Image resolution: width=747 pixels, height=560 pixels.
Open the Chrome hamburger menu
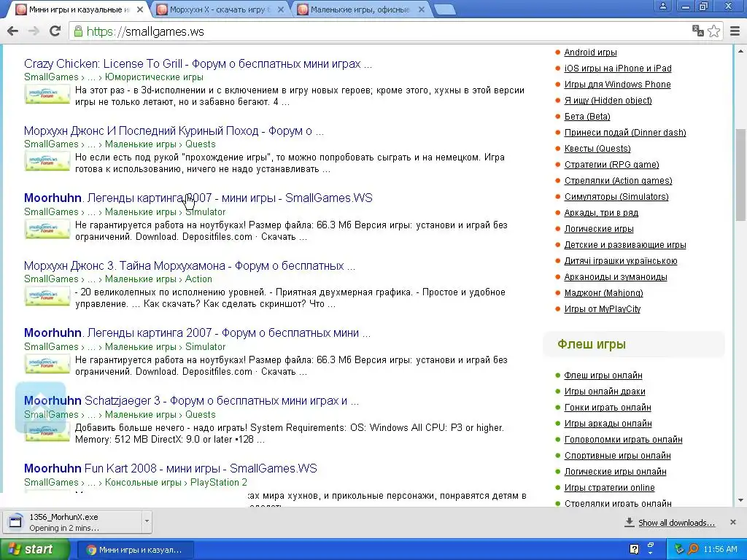pyautogui.click(x=735, y=31)
